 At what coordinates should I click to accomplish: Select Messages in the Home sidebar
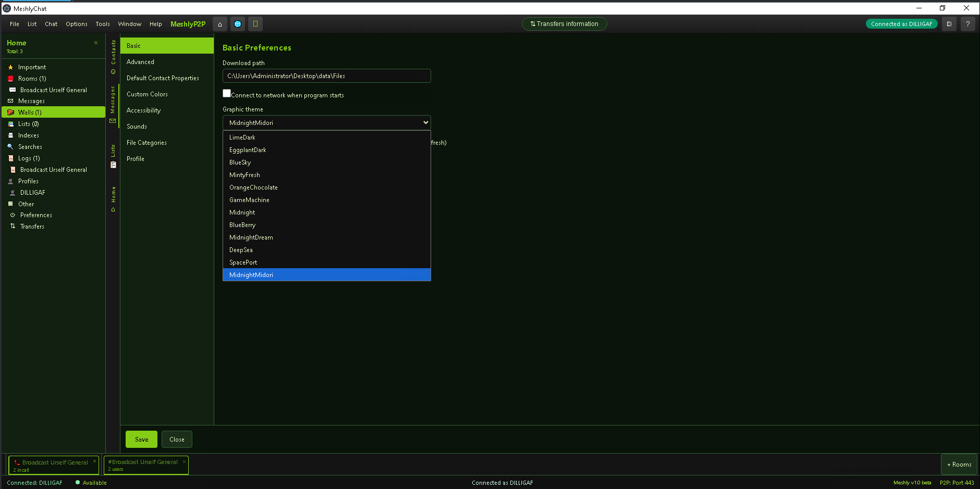(x=53, y=101)
